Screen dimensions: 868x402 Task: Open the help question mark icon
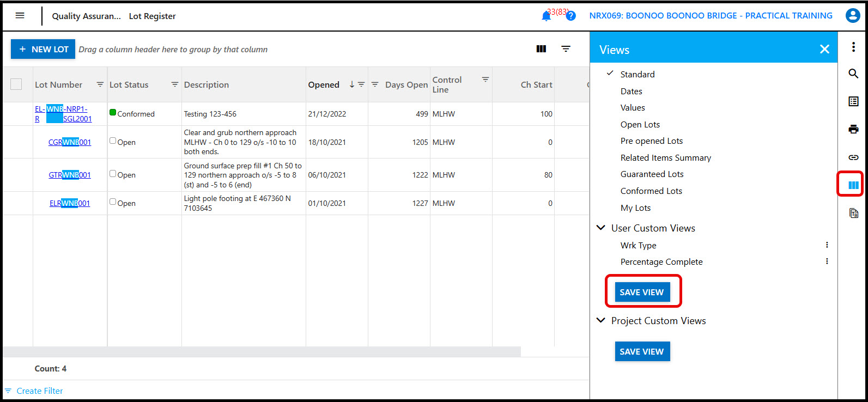[570, 16]
